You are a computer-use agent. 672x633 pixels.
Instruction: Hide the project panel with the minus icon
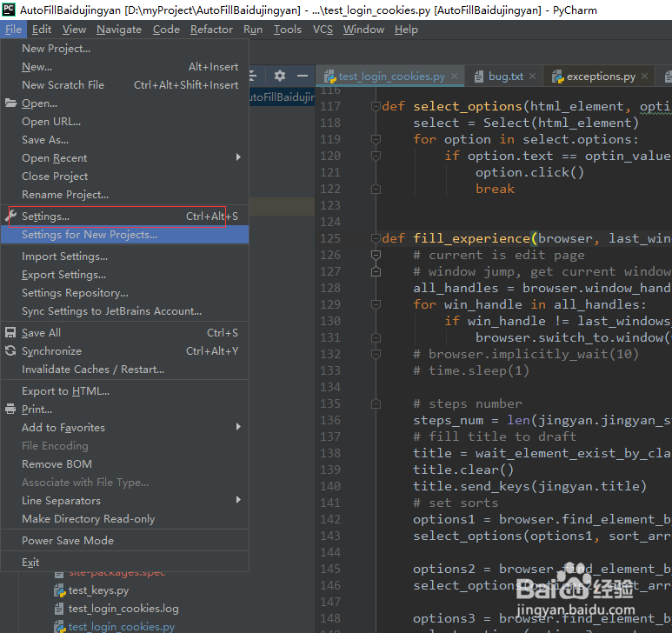click(x=303, y=76)
